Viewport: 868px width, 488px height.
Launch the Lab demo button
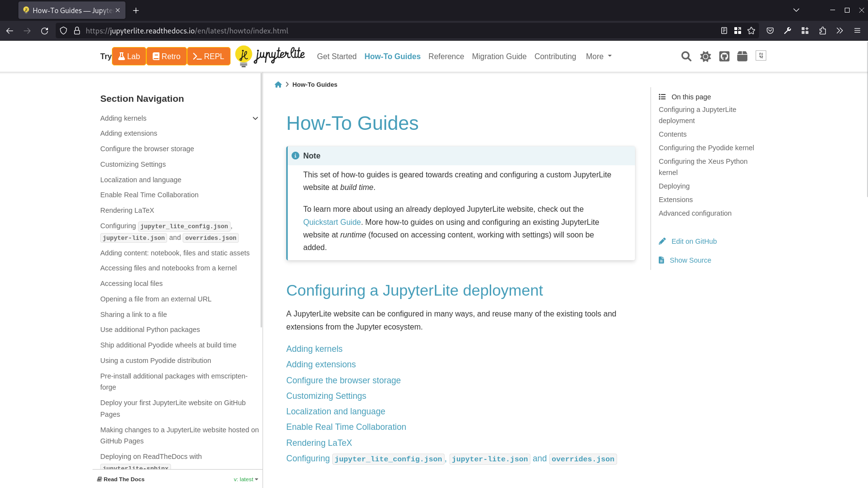pos(129,56)
